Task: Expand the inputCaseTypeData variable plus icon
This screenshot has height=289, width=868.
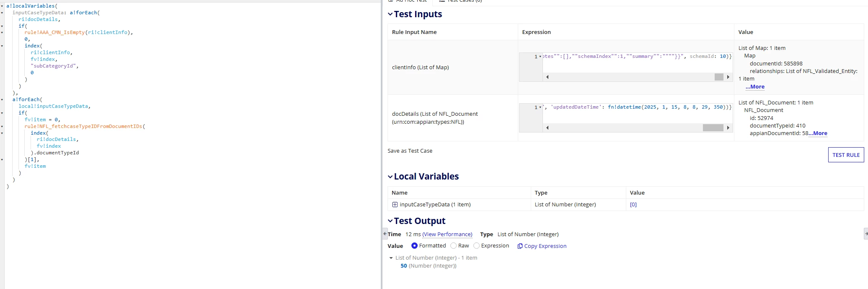Action: click(x=395, y=205)
